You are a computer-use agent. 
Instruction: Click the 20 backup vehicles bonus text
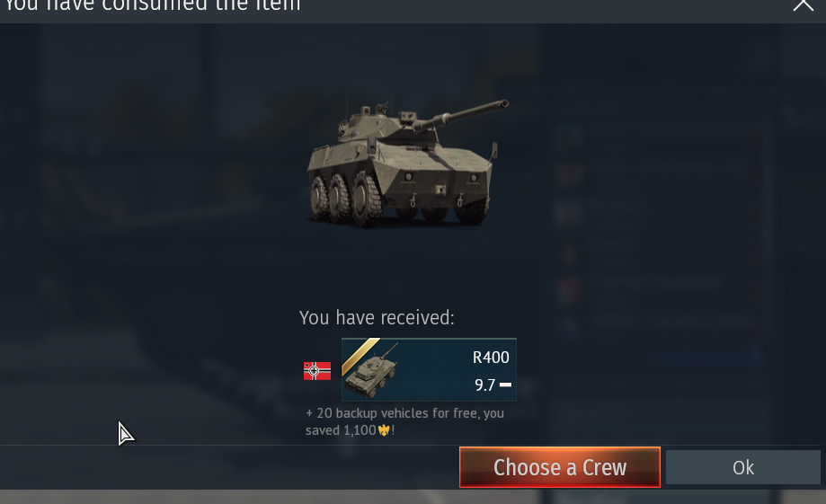pyautogui.click(x=404, y=413)
